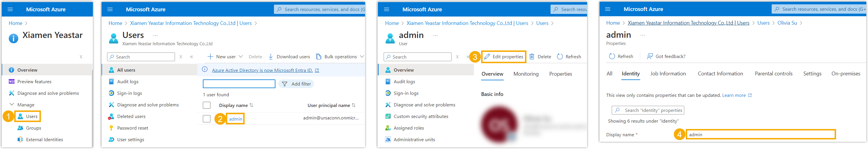
Task: Click Delete trash button in admin User panel
Action: pyautogui.click(x=540, y=57)
